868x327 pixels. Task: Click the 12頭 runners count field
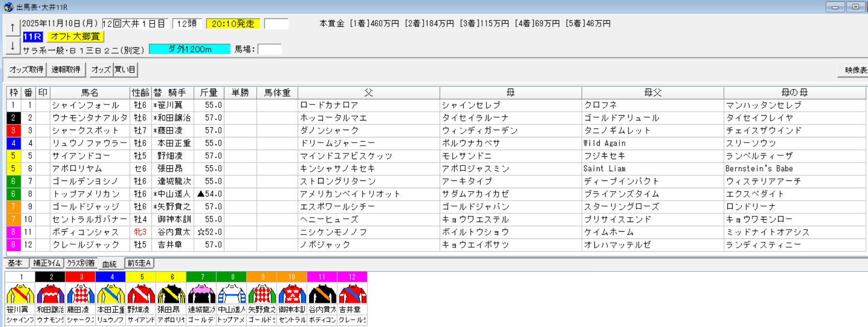pyautogui.click(x=187, y=24)
